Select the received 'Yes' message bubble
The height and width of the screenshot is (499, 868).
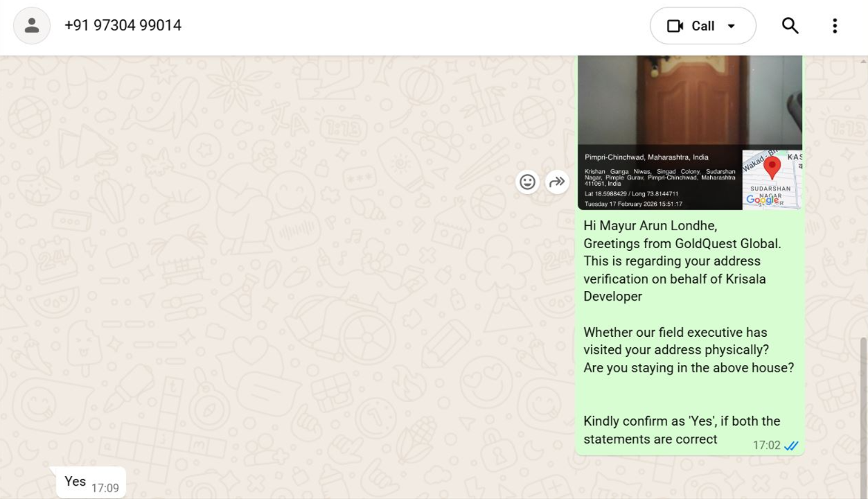point(90,482)
